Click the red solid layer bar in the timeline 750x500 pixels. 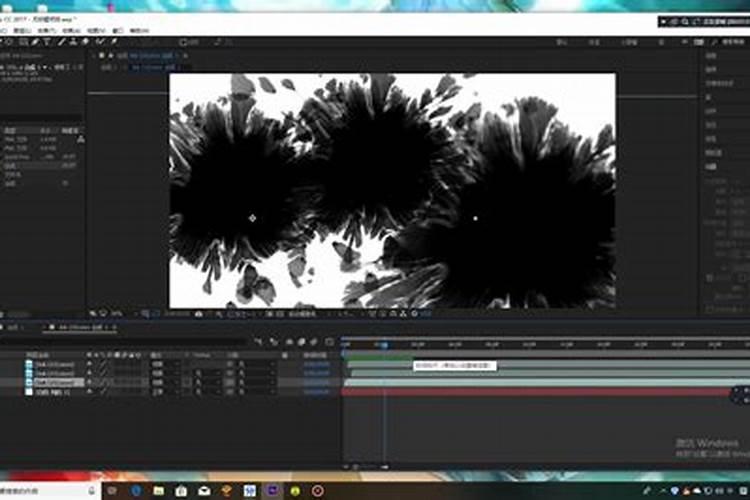tap(537, 392)
